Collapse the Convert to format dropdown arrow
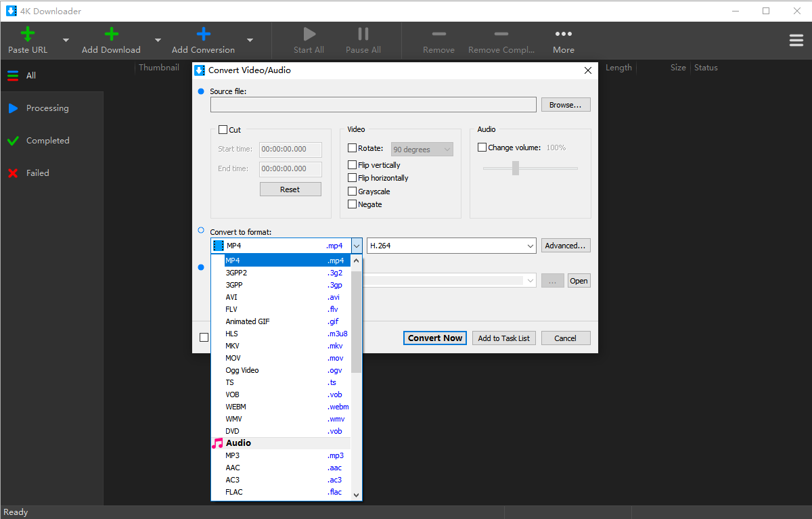The height and width of the screenshot is (519, 812). 357,246
